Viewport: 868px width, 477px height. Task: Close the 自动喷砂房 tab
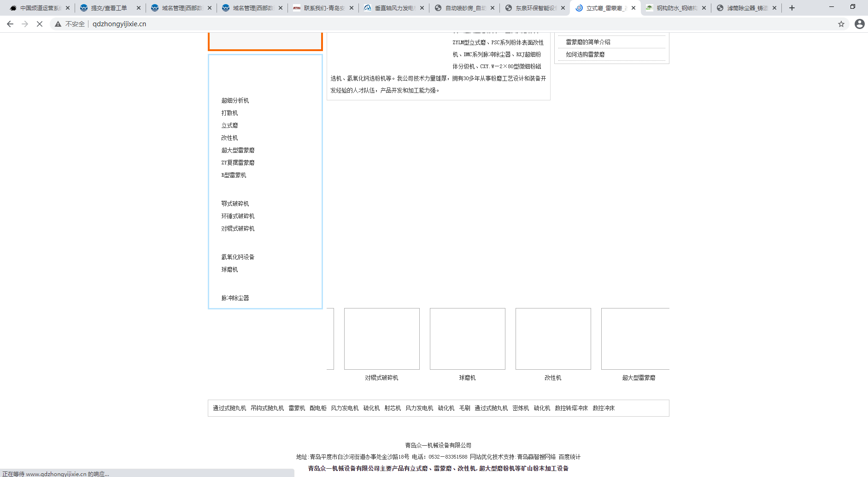(493, 8)
